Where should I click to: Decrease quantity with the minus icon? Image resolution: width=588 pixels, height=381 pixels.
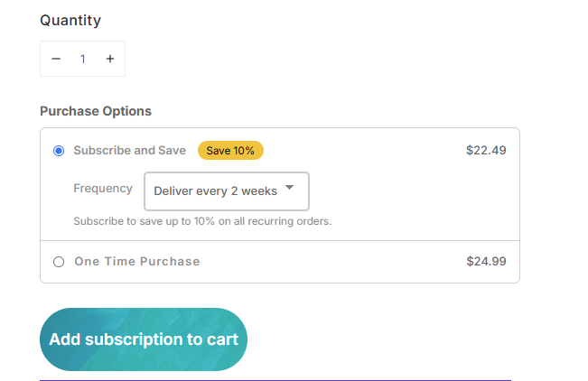click(x=56, y=59)
